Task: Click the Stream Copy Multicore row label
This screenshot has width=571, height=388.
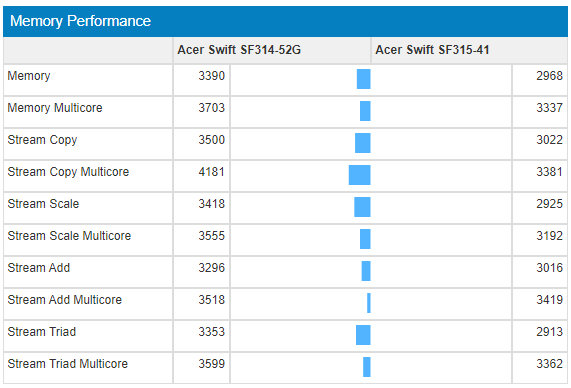Action: 68,172
